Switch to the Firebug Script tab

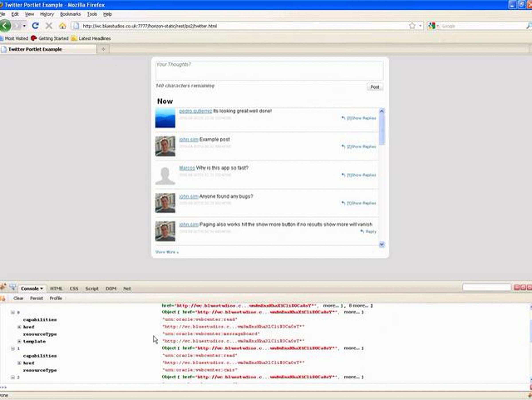(92, 288)
